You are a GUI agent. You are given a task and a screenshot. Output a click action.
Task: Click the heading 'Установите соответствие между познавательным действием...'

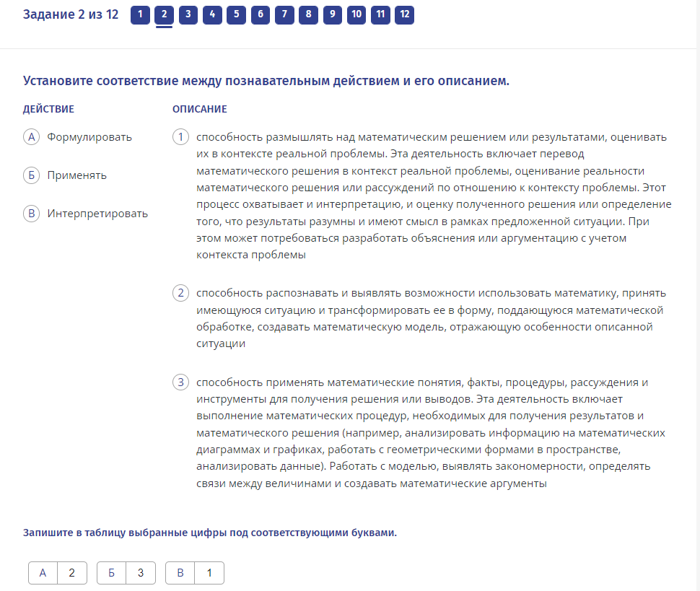(266, 81)
